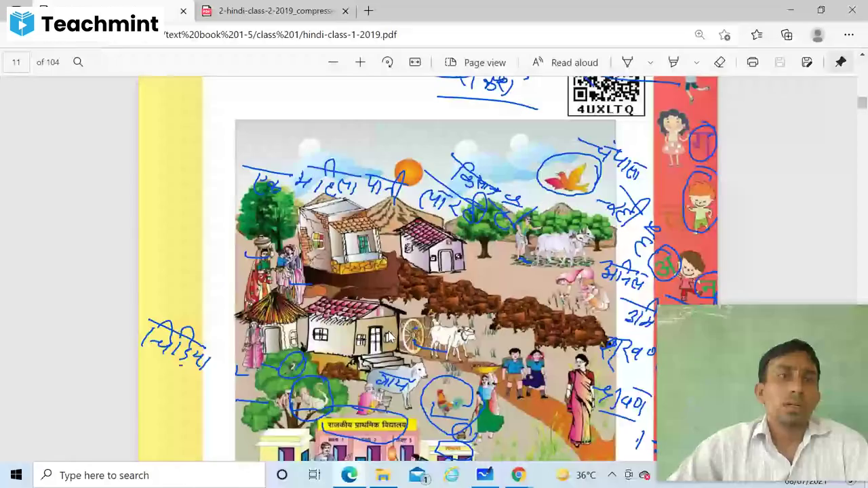Open browser zoom indicator

(700, 35)
